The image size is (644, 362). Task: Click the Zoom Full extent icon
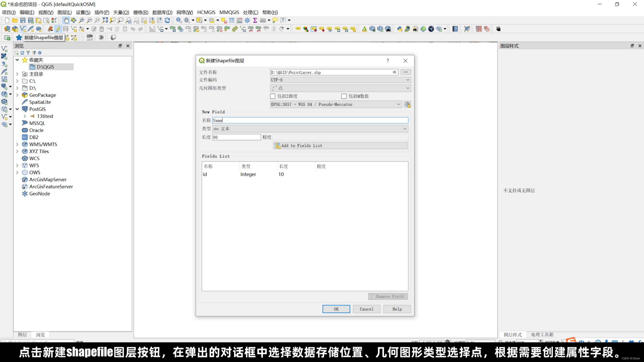coord(105,20)
